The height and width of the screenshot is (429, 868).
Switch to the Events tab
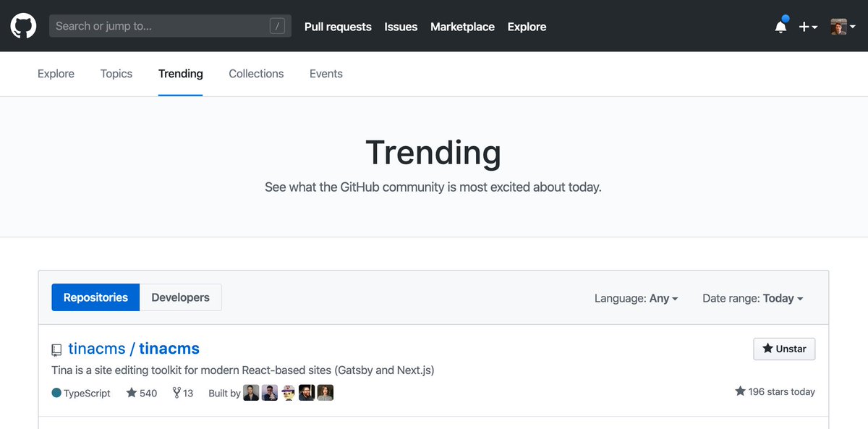[x=326, y=74]
